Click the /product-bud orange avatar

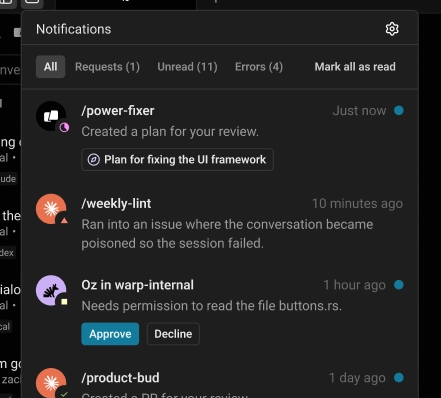click(51, 383)
